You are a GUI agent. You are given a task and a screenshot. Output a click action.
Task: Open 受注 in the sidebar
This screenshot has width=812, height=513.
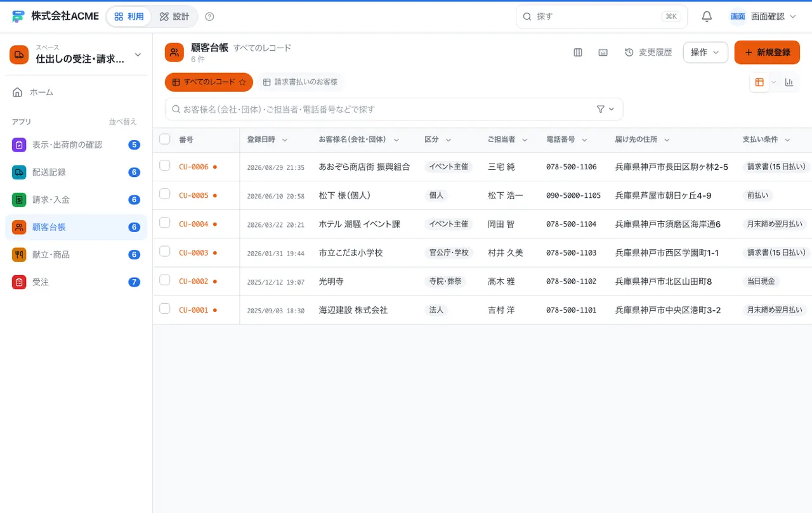tap(76, 282)
